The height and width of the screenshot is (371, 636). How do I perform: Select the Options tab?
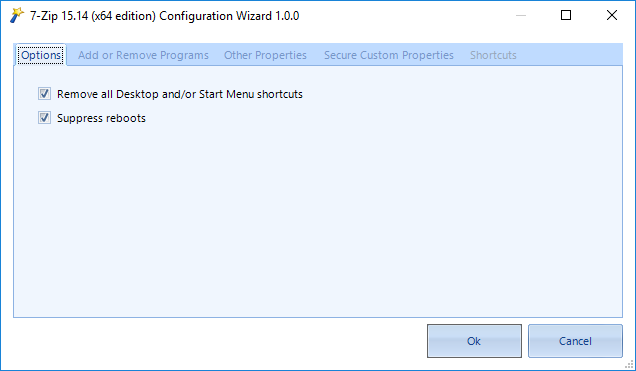click(41, 55)
